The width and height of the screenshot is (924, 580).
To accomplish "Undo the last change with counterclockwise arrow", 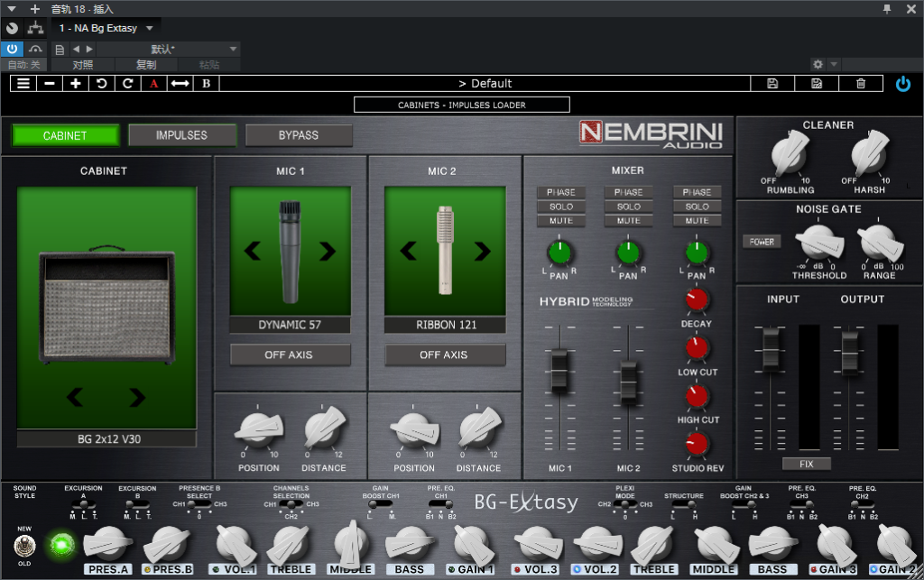I will coord(101,84).
